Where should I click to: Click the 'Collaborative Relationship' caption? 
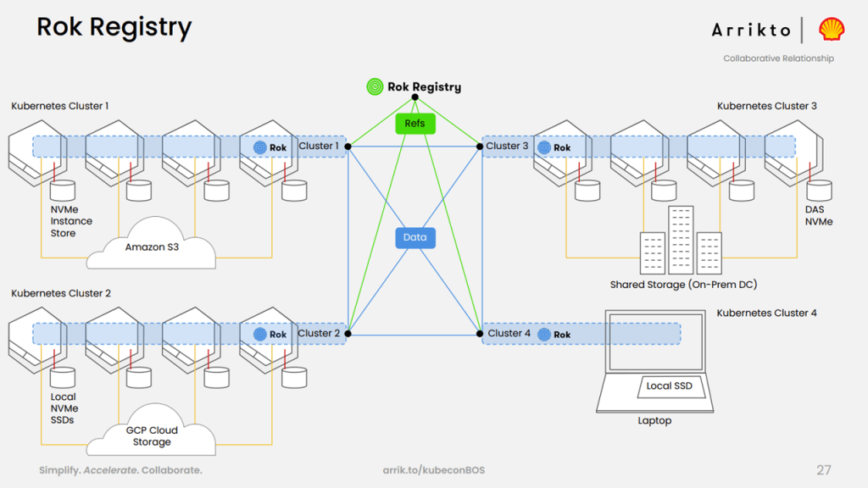[x=778, y=58]
